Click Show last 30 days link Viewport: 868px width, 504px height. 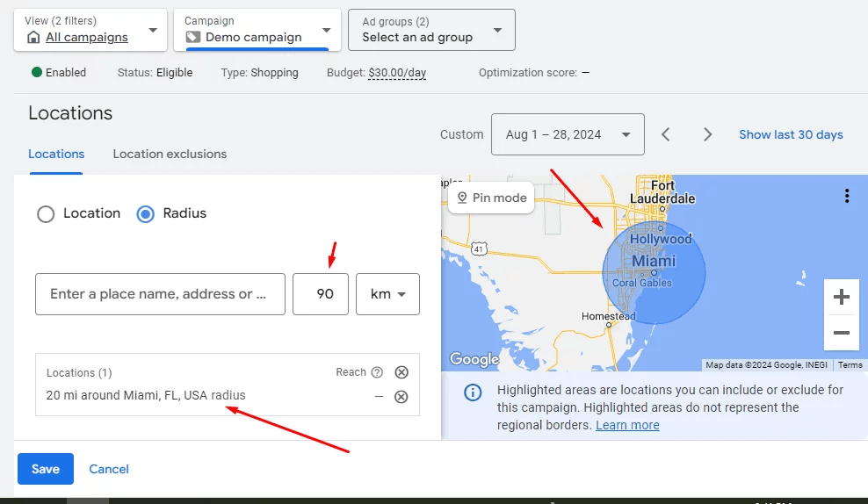[x=791, y=134]
